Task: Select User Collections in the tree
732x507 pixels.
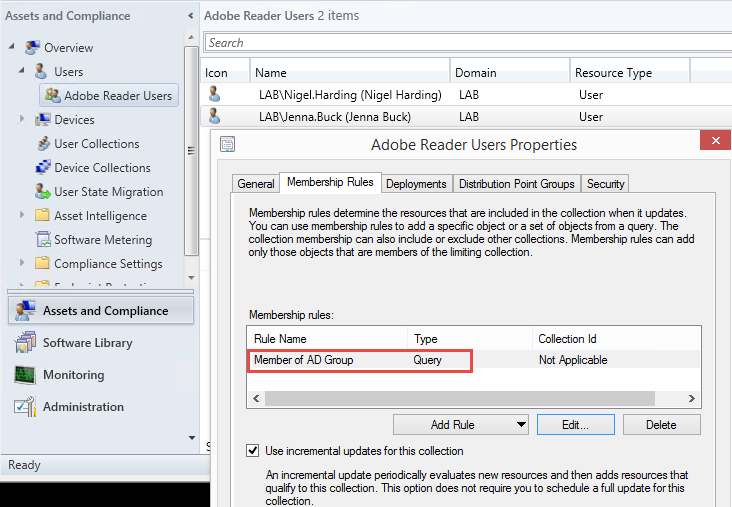Action: click(x=97, y=144)
